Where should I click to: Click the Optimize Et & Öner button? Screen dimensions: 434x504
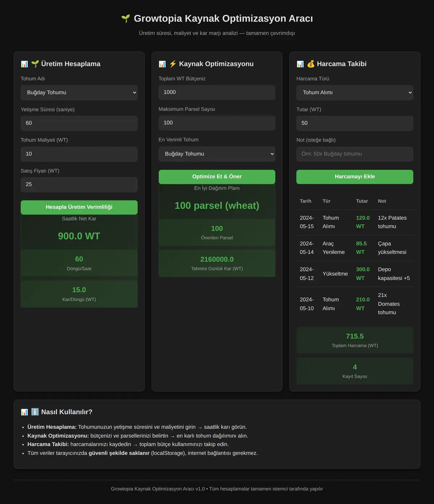[x=217, y=177]
